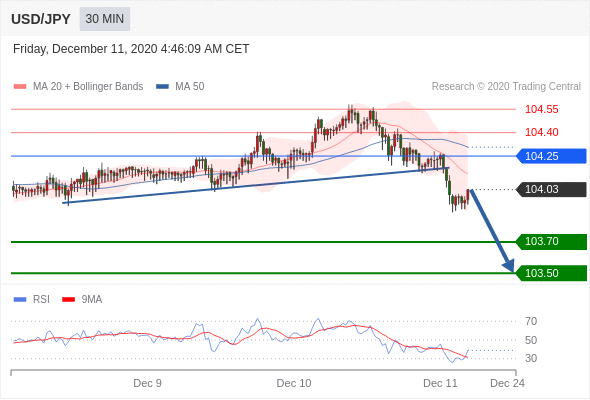This screenshot has height=400, width=590.
Task: Click the RSI legend label
Action: [41, 300]
